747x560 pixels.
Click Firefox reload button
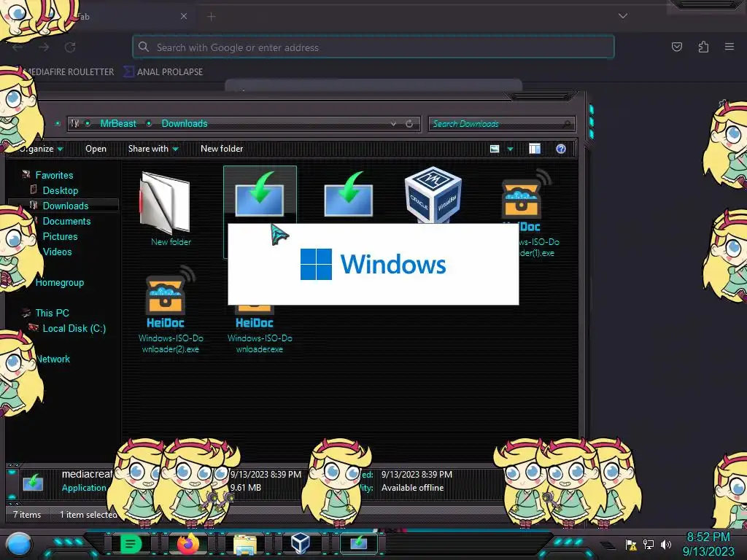(71, 47)
